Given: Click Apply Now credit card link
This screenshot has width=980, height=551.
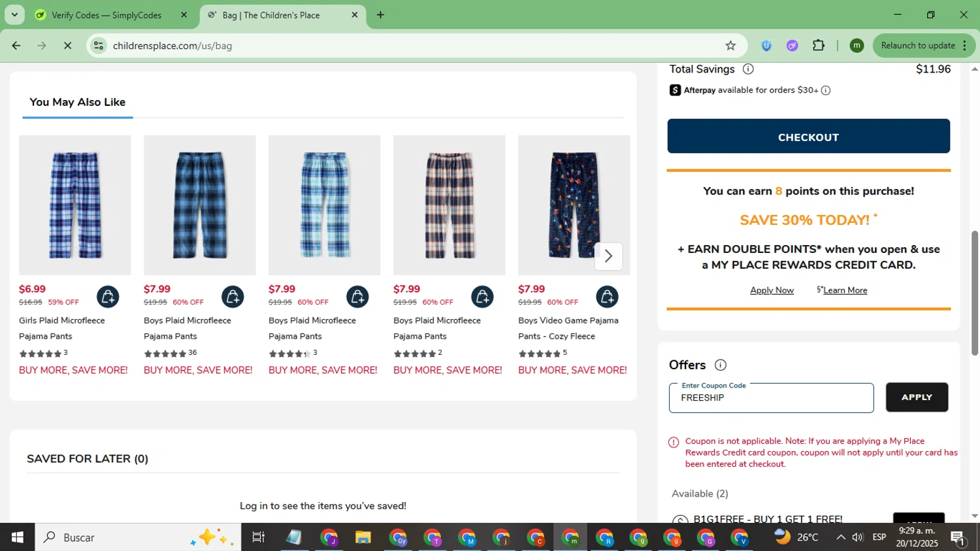Looking at the screenshot, I should coord(772,290).
